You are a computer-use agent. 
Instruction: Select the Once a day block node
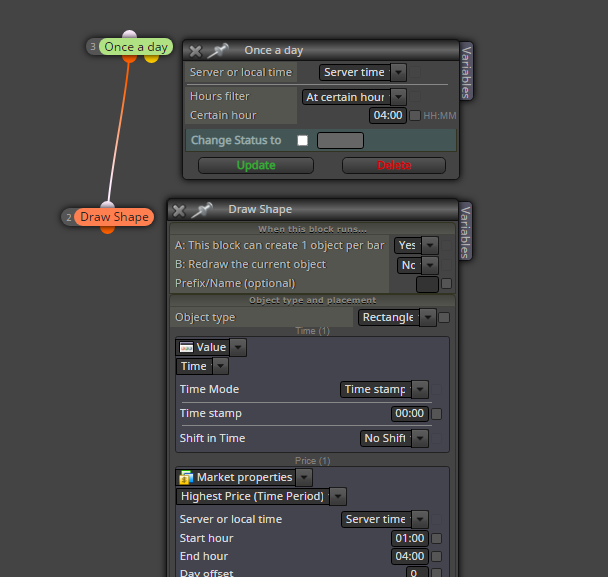[136, 47]
